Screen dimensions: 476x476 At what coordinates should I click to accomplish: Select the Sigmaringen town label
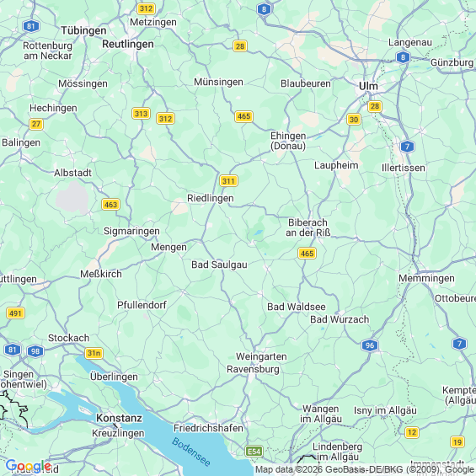pos(131,232)
